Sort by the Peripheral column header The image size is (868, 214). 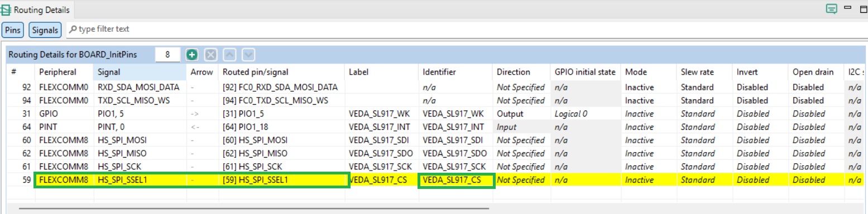coord(64,72)
